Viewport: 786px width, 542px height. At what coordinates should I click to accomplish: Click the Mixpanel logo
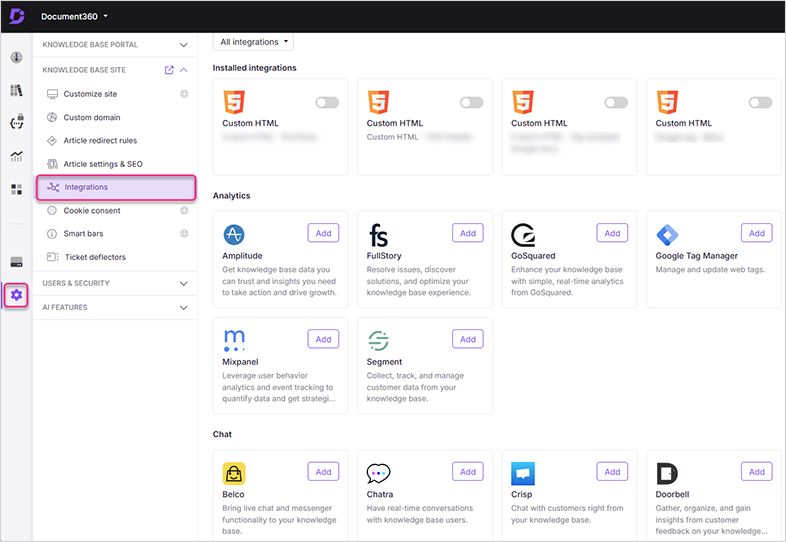pos(234,340)
